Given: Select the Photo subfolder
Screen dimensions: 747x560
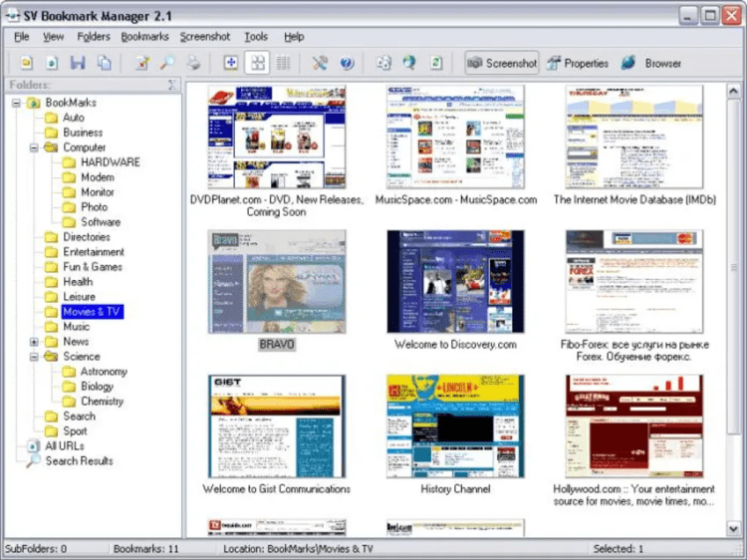Looking at the screenshot, I should (x=94, y=207).
